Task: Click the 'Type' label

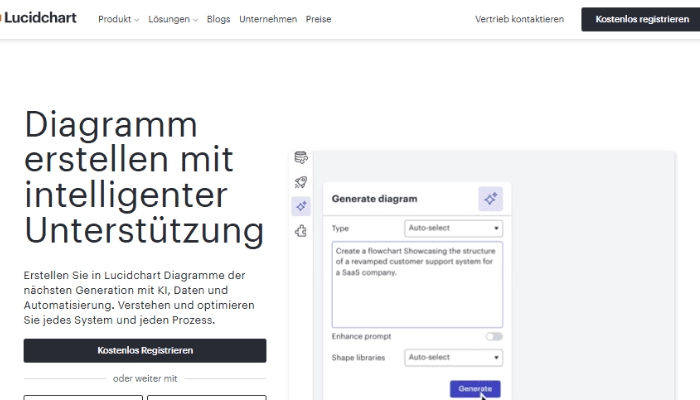Action: (x=340, y=228)
